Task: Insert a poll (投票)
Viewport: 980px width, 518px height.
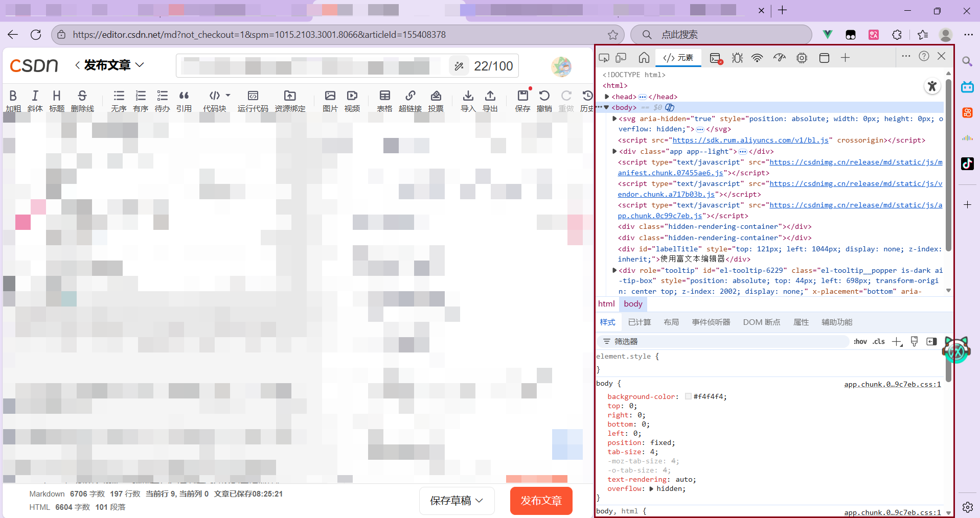Action: point(436,101)
